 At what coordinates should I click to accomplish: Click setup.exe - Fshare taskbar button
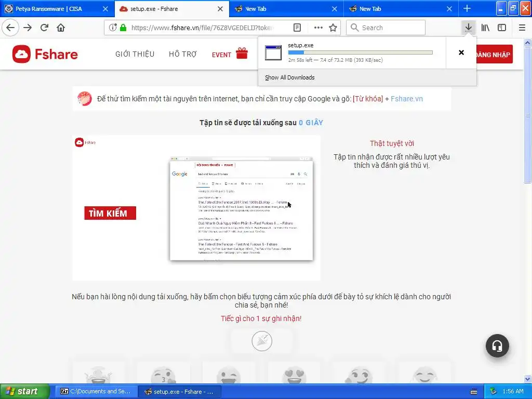(180, 391)
